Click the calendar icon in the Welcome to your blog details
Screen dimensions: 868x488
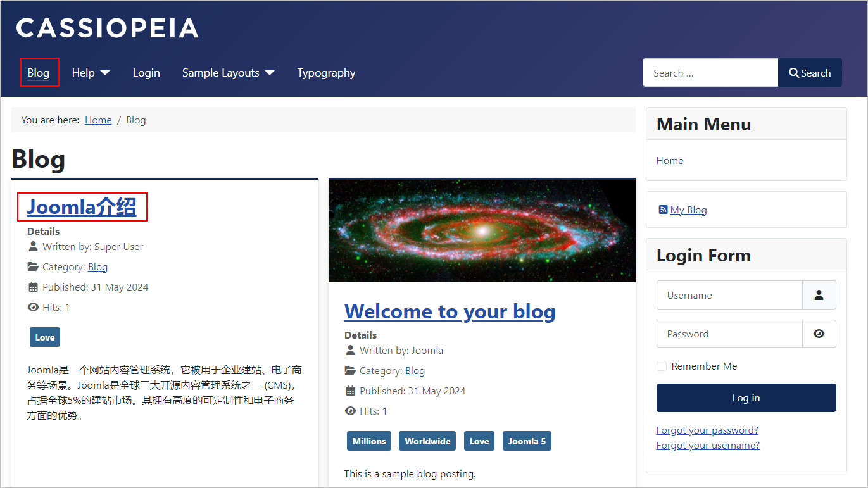click(351, 391)
